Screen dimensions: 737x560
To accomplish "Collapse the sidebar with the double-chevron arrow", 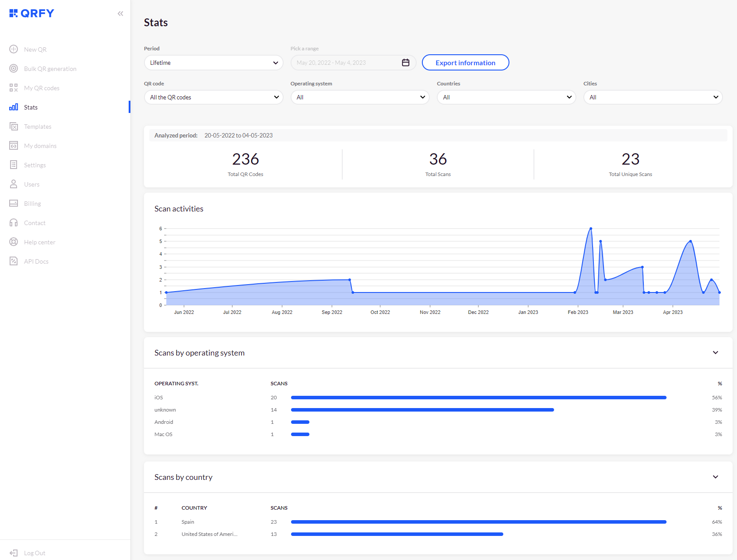I will point(120,13).
